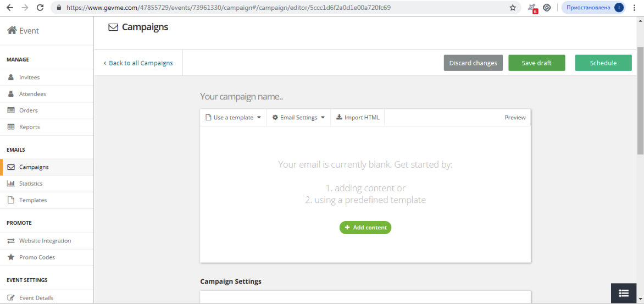644x304 pixels.
Task: Reload the page in the browser
Action: coord(40,8)
